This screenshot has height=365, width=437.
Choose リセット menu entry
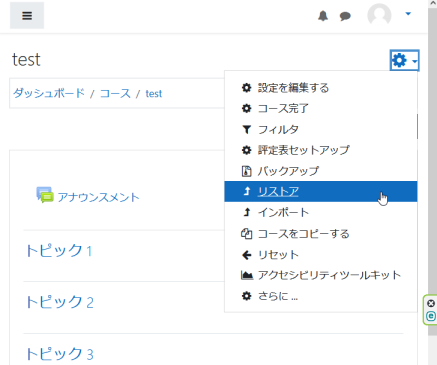(321, 255)
